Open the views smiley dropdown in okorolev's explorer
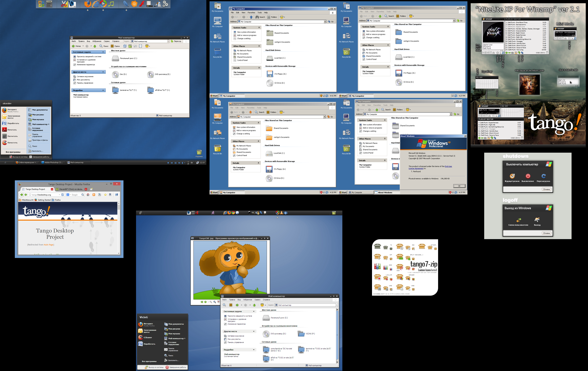588x371 pixels. pos(149,46)
